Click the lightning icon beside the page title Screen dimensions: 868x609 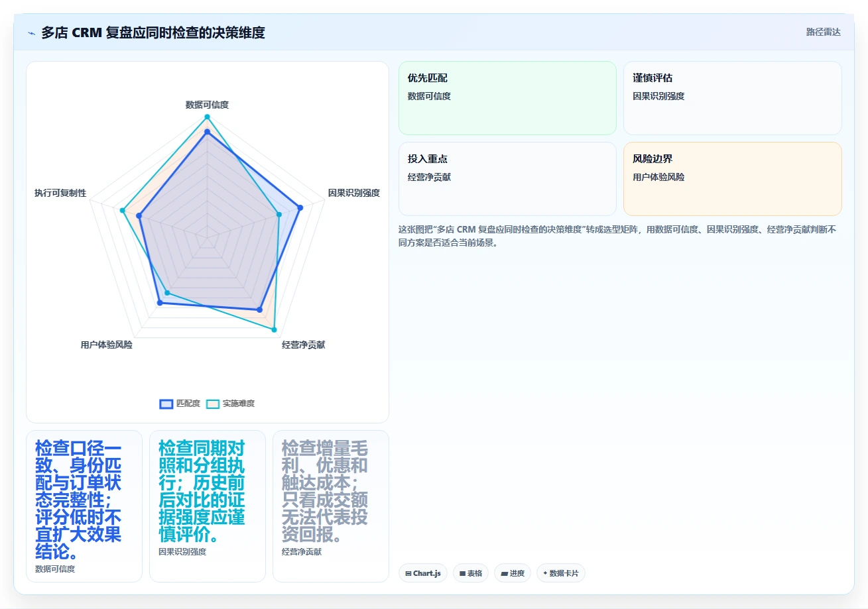(x=31, y=32)
